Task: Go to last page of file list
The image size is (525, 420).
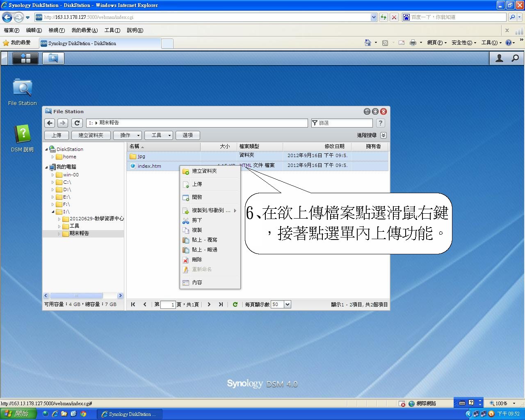Action: pyautogui.click(x=221, y=304)
